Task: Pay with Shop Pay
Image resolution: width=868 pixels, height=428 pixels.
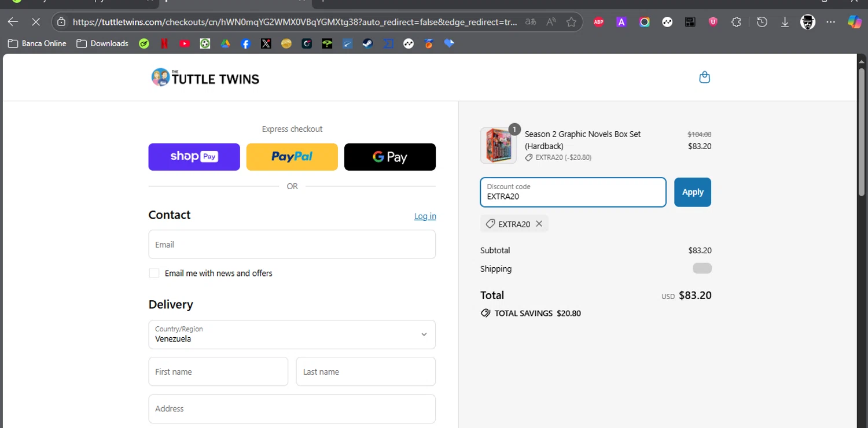Action: (x=194, y=157)
